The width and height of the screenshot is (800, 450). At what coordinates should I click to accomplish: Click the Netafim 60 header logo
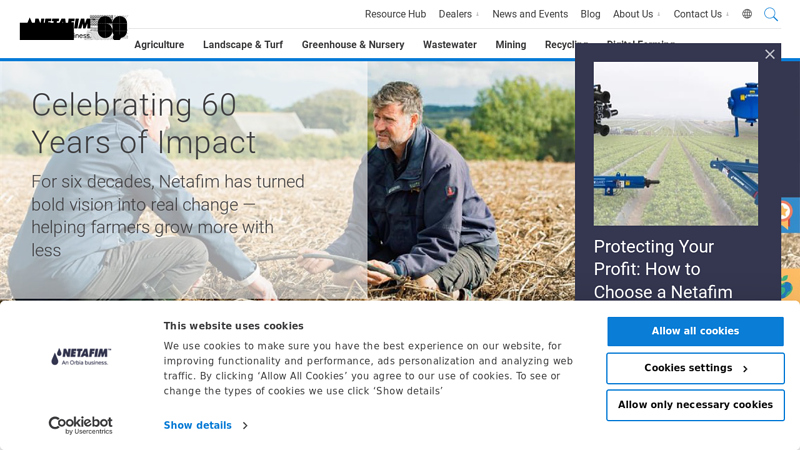coord(73,28)
